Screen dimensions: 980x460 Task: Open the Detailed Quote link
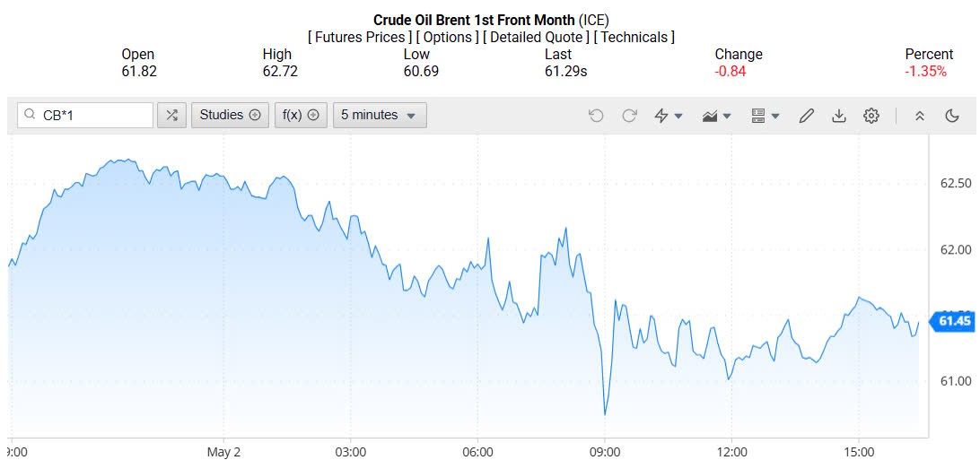[536, 37]
